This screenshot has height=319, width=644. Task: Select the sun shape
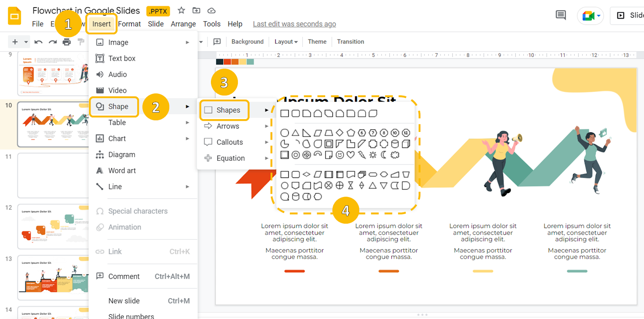373,155
